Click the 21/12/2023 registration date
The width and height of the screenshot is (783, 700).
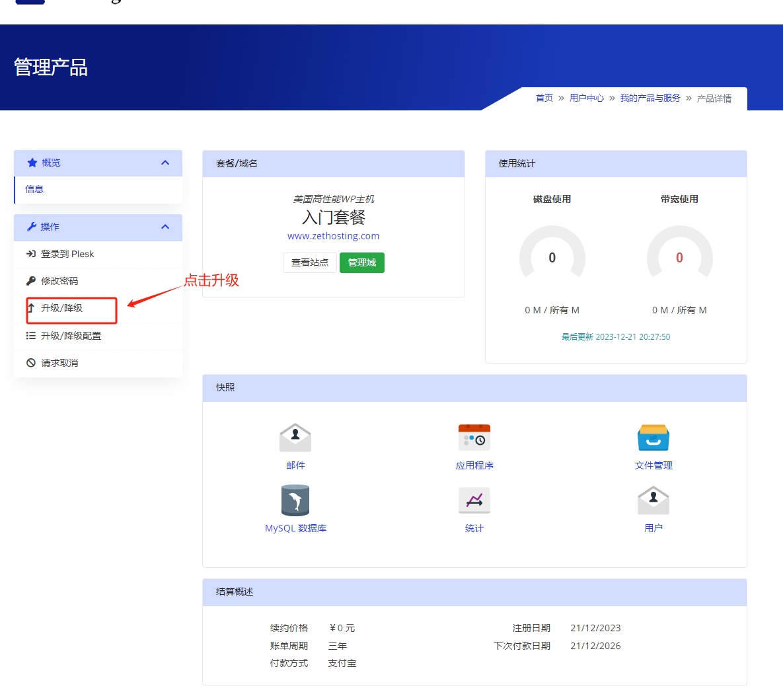(596, 628)
